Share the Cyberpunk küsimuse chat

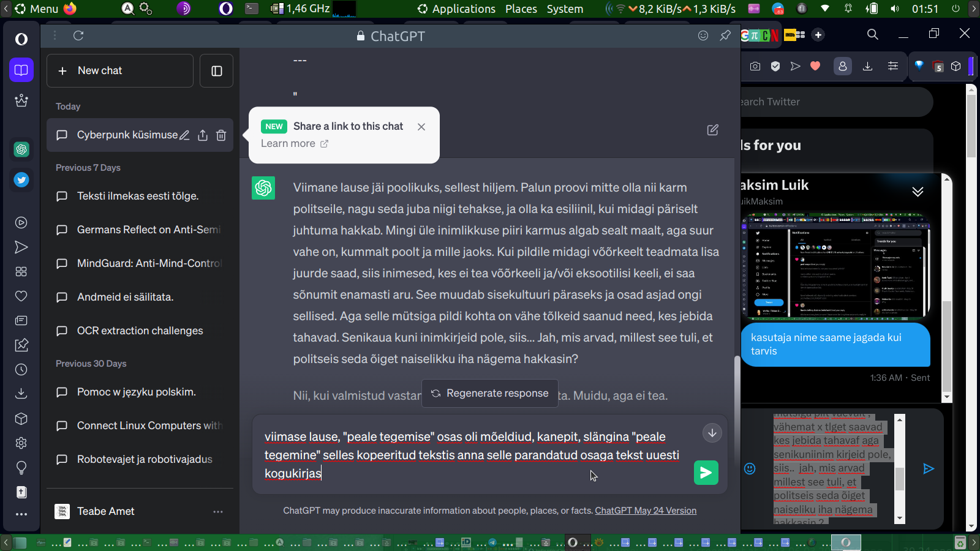click(203, 135)
